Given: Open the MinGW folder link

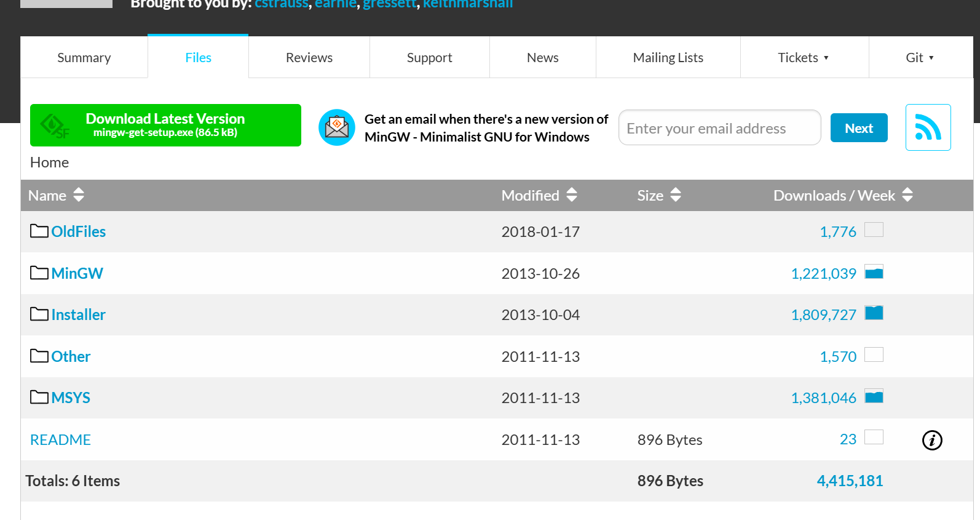Looking at the screenshot, I should pos(77,273).
